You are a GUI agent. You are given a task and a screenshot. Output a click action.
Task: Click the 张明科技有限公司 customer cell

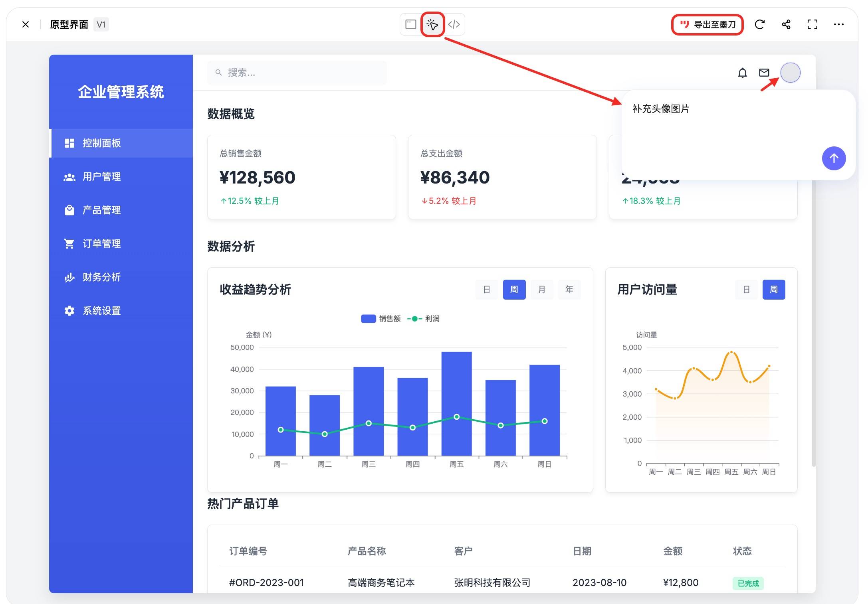tap(492, 583)
